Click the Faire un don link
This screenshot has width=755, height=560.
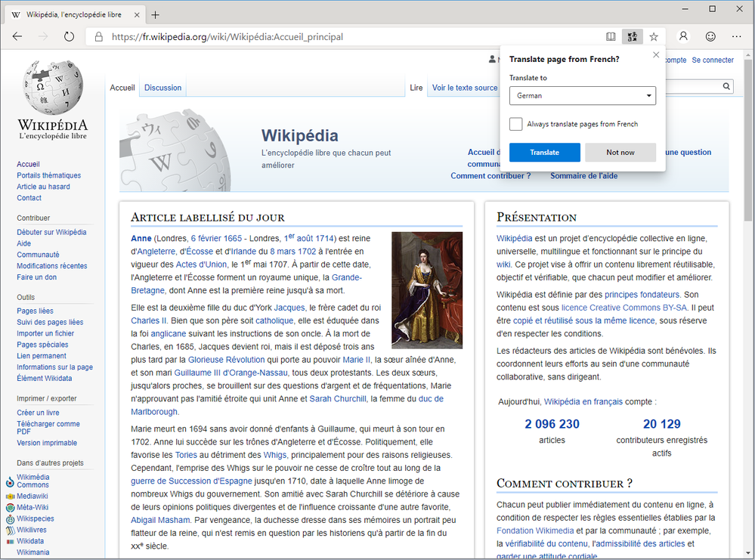pos(36,277)
